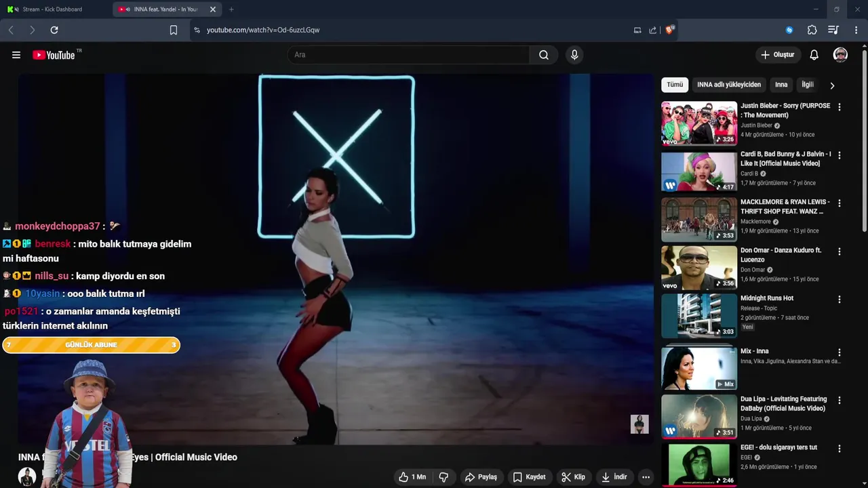Open more options for Danza Kuduro video
Viewport: 868px width, 488px height.
(x=840, y=251)
